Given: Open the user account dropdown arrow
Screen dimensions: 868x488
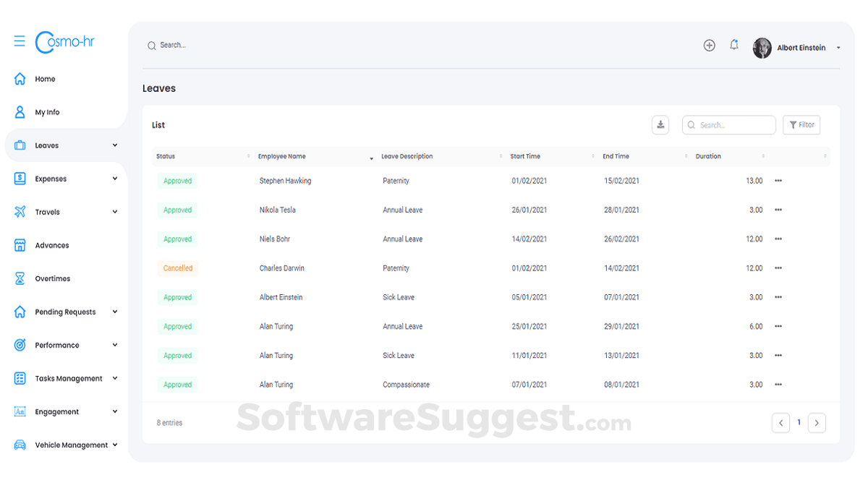Looking at the screenshot, I should tap(838, 48).
